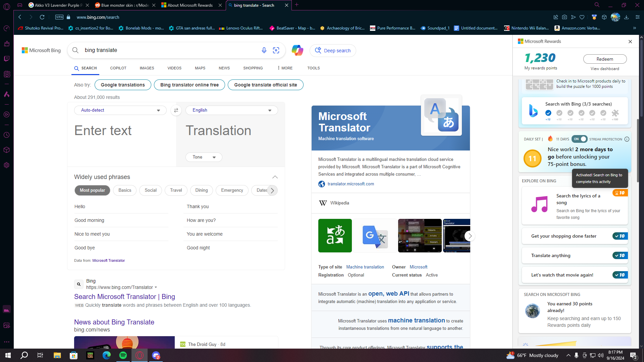The height and width of the screenshot is (362, 644).
Task: Expand the Tone dropdown
Action: (204, 157)
